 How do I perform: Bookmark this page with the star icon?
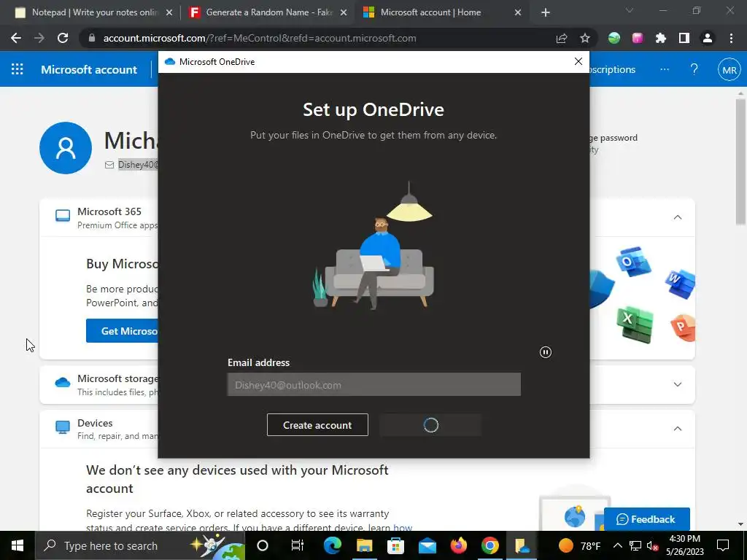[585, 38]
